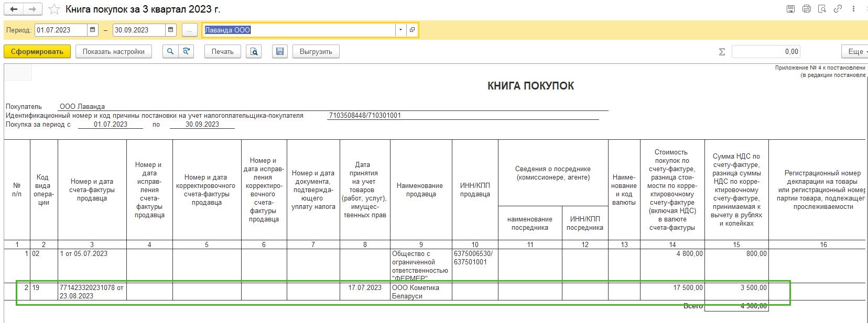Click the print preview icon beside Печать

coord(254,51)
